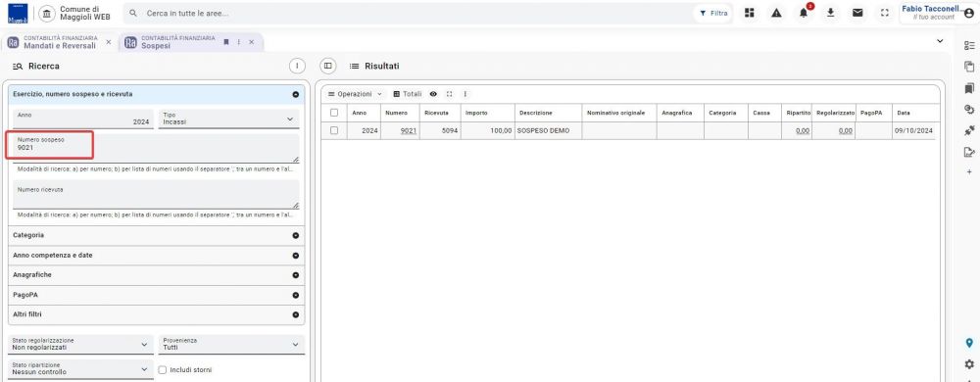This screenshot has height=382, width=980.
Task: Expand the Categoria filter section
Action: 156,235
